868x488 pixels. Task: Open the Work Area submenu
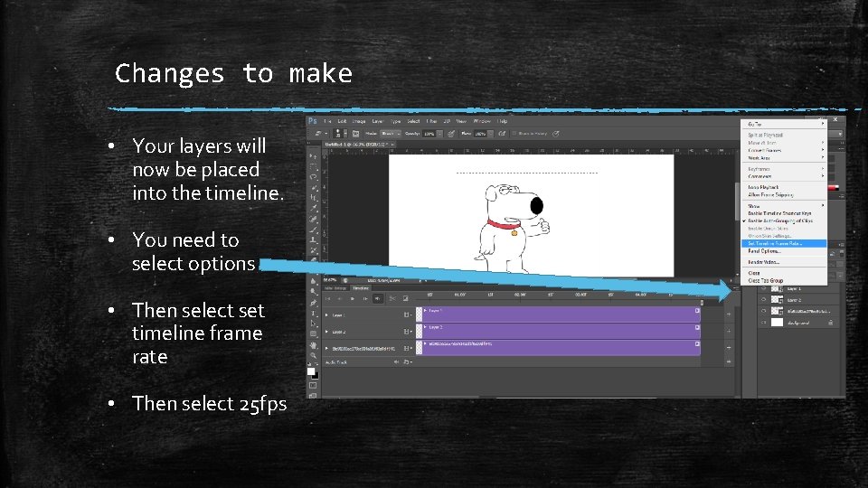[784, 157]
